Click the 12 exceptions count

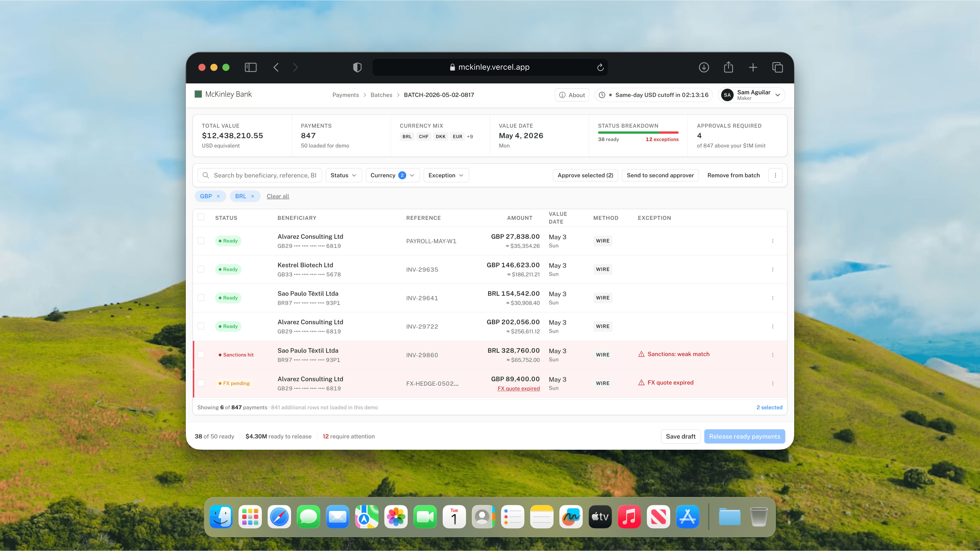coord(662,139)
